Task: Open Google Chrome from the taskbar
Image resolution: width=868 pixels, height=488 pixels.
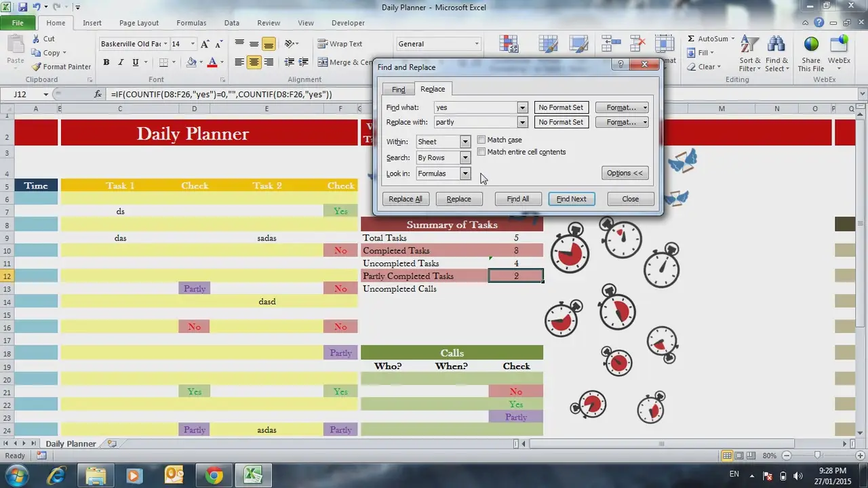Action: click(214, 475)
